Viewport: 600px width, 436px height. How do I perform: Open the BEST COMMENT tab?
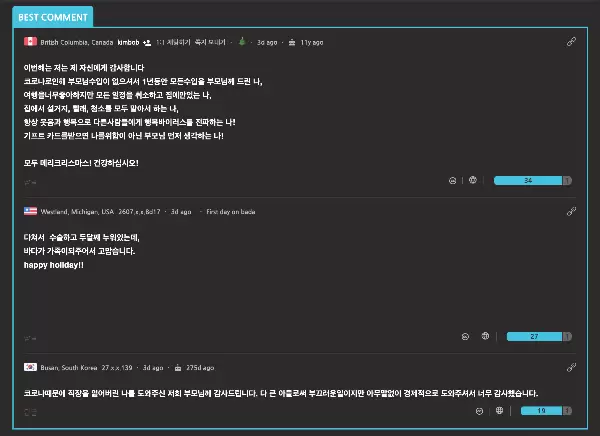click(x=53, y=17)
